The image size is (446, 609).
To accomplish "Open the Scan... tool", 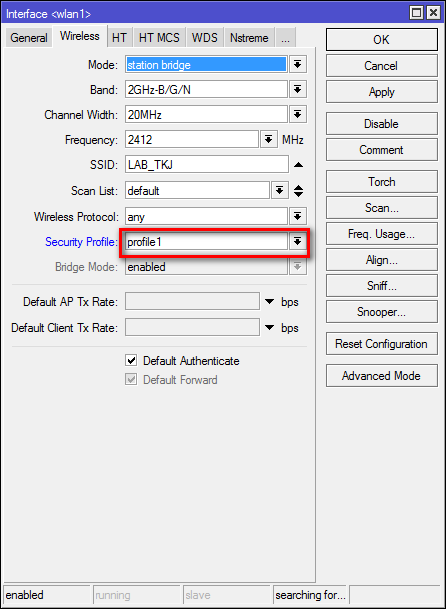I will coord(382,208).
